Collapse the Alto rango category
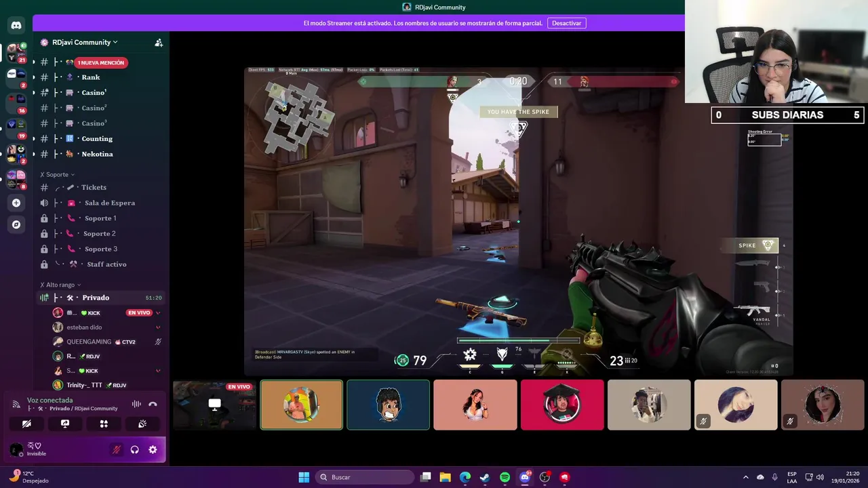Image resolution: width=868 pixels, height=488 pixels. coord(60,285)
